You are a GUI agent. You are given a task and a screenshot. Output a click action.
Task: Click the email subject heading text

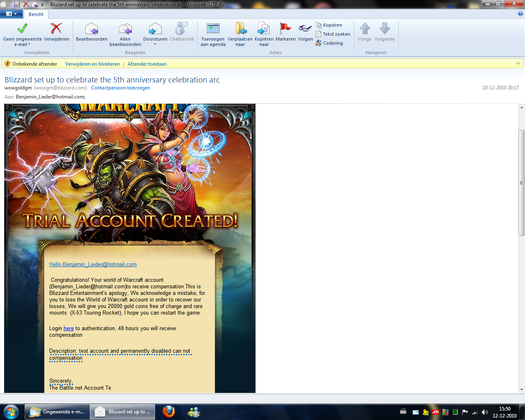[x=112, y=80]
